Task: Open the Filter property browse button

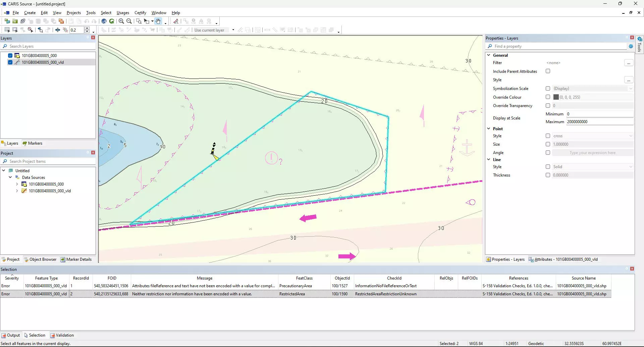Action: tap(629, 63)
